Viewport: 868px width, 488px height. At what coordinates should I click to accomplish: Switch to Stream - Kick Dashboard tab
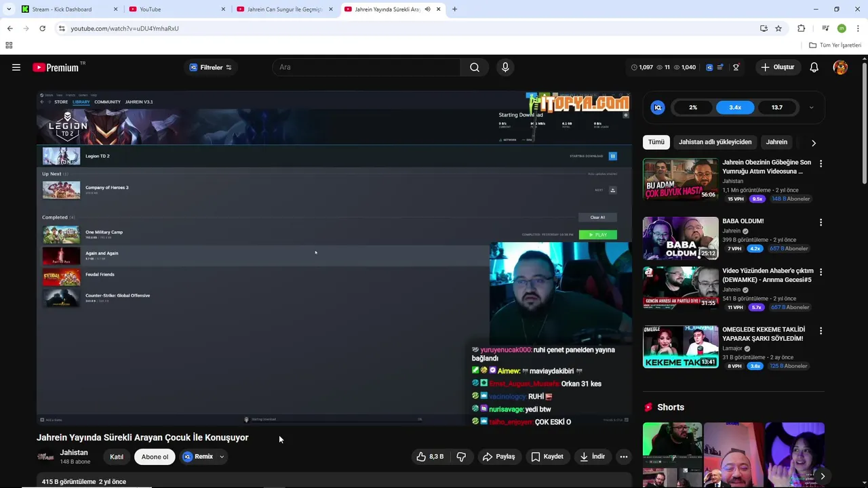tap(69, 9)
